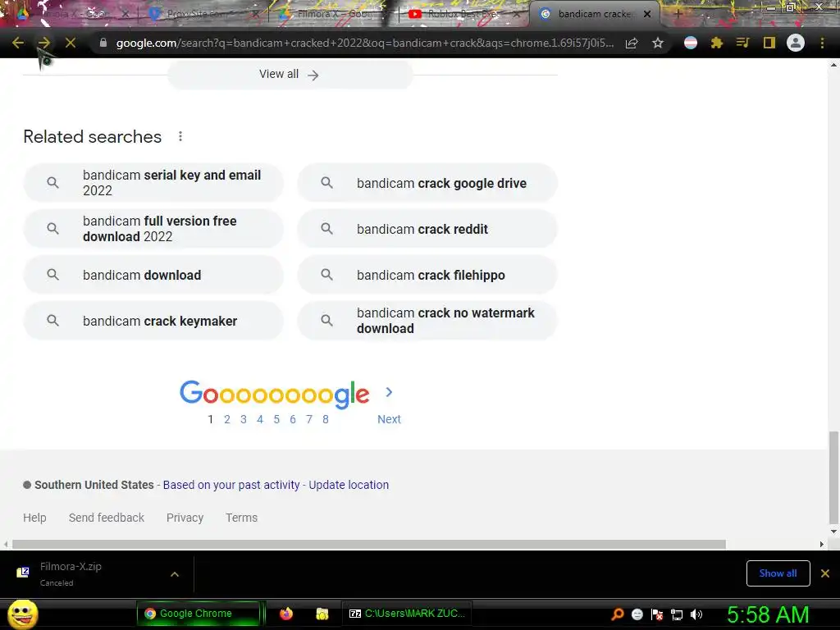Viewport: 840px width, 630px height.
Task: Open network tray icon
Action: 677,614
